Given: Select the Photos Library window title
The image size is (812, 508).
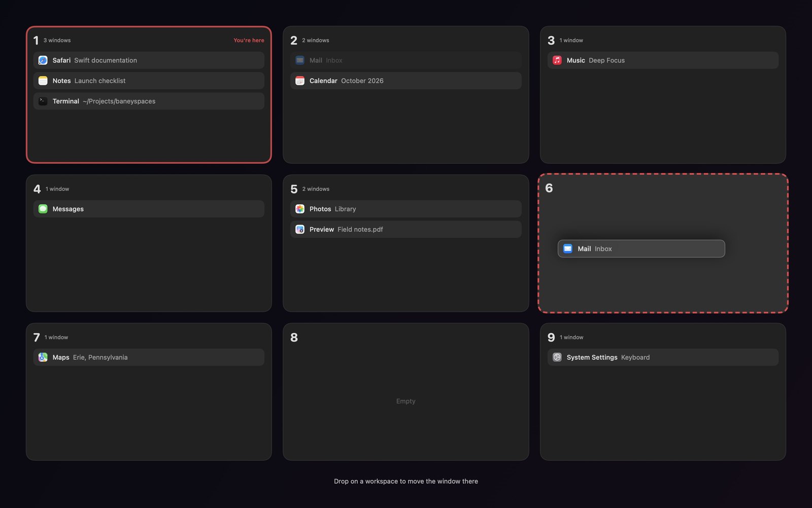Looking at the screenshot, I should (345, 209).
